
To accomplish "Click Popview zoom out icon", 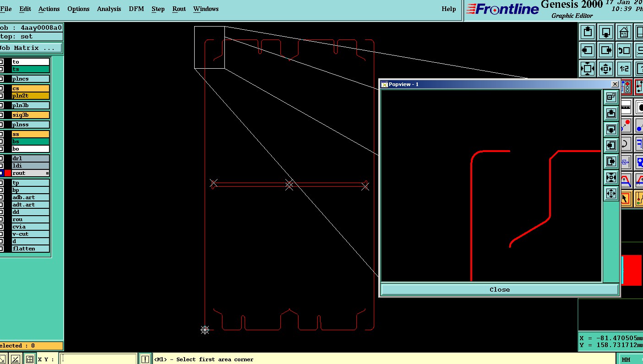I will click(611, 193).
